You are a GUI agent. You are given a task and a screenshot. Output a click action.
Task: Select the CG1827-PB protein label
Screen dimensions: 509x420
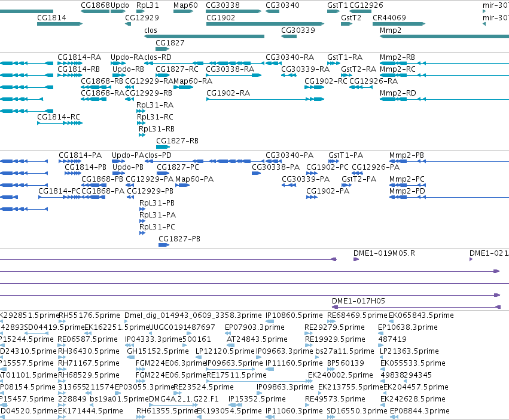coord(179,239)
